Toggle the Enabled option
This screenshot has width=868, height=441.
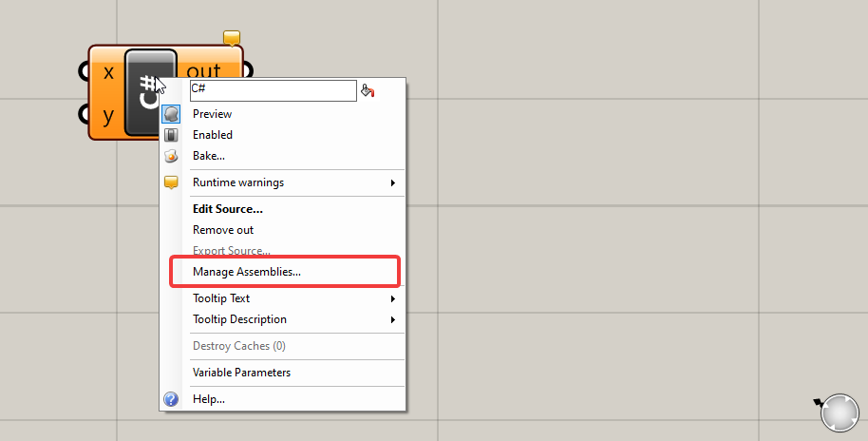tap(213, 135)
